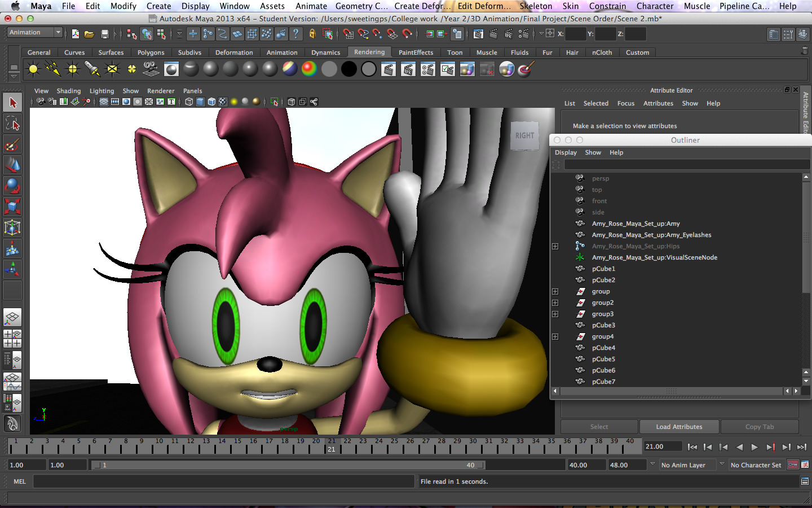Select the Rotate tool
812x508 pixels.
(12, 186)
